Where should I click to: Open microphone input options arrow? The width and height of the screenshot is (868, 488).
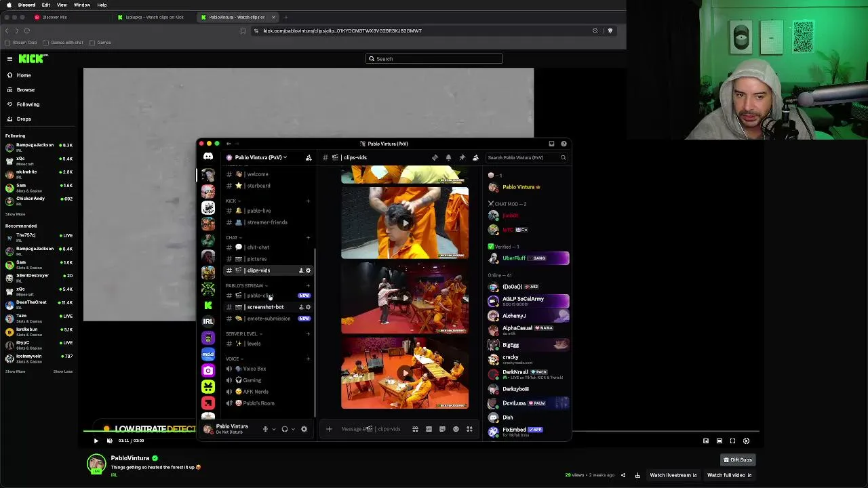point(274,429)
